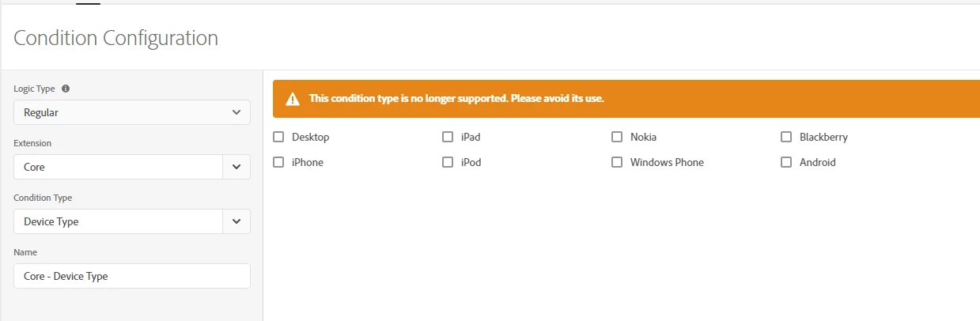980x321 pixels.
Task: Click the Device Type combo box field
Action: coord(118,221)
